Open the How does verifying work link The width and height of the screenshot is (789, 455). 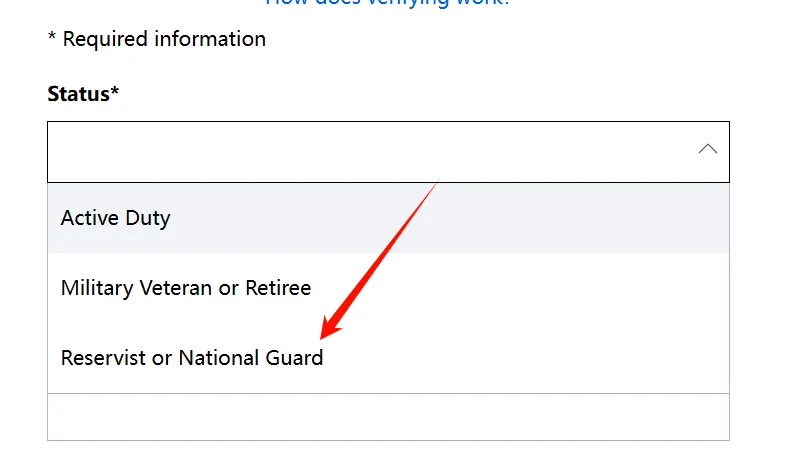tap(387, 4)
